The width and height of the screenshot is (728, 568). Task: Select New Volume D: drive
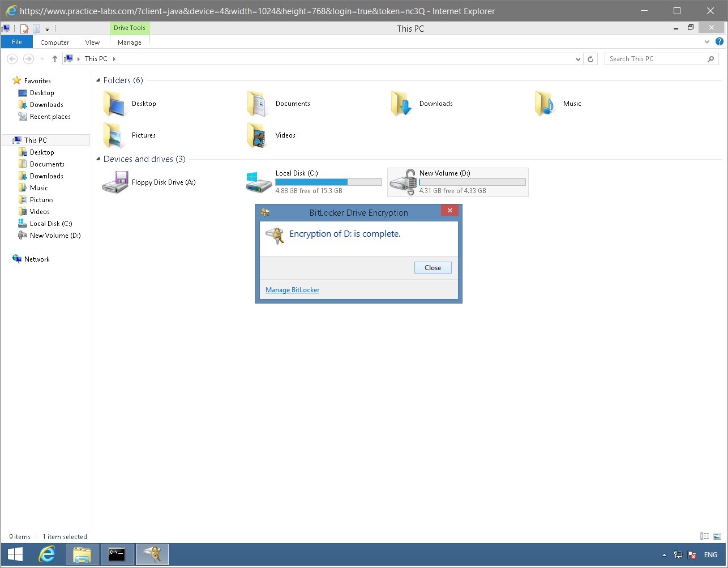coord(457,182)
